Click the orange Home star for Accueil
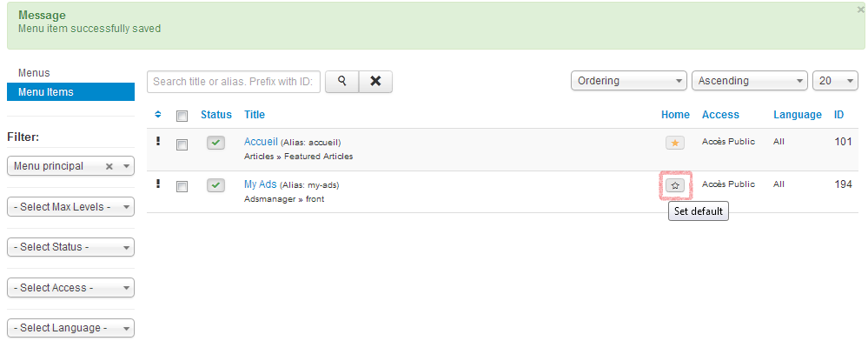This screenshot has width=868, height=341. click(x=675, y=143)
